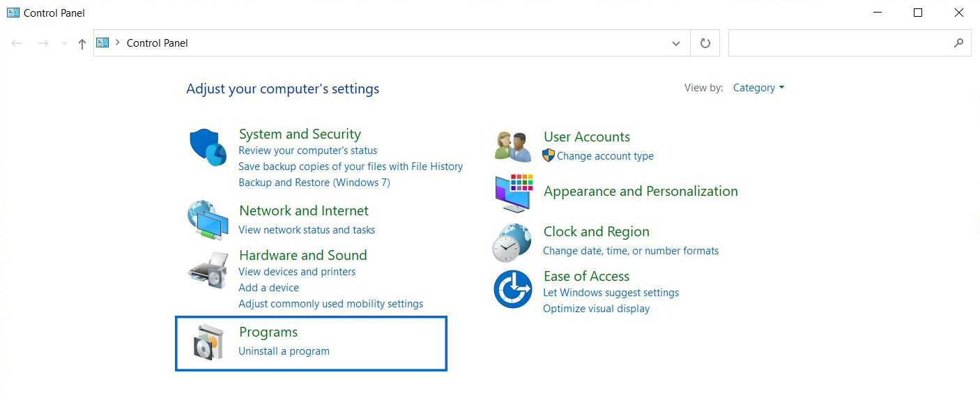Click Control Panel text in address bar
Viewport: 980px width, 400px height.
point(158,43)
